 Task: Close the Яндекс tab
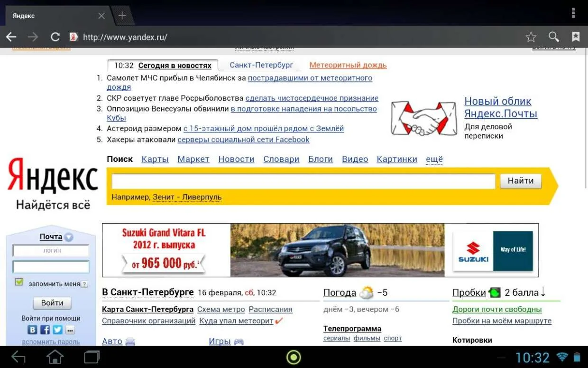101,16
